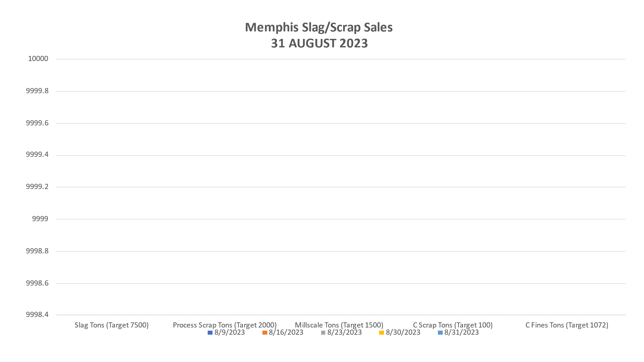644x362 pixels.
Task: Click the light blue 8/31/2023 legend swatch
Action: (x=440, y=333)
